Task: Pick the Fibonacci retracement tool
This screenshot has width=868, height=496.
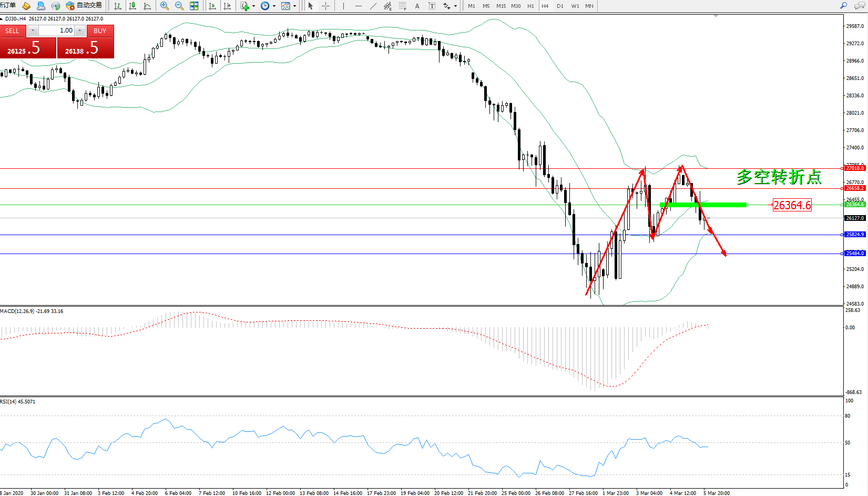Action: pos(402,6)
